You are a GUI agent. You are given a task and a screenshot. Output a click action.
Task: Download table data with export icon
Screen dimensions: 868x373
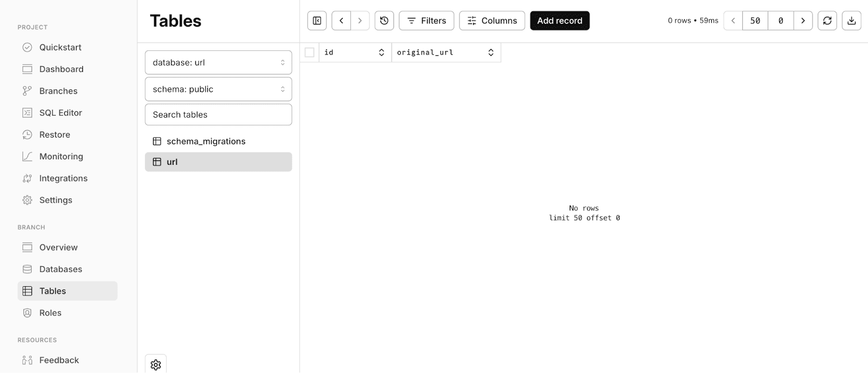pos(851,21)
